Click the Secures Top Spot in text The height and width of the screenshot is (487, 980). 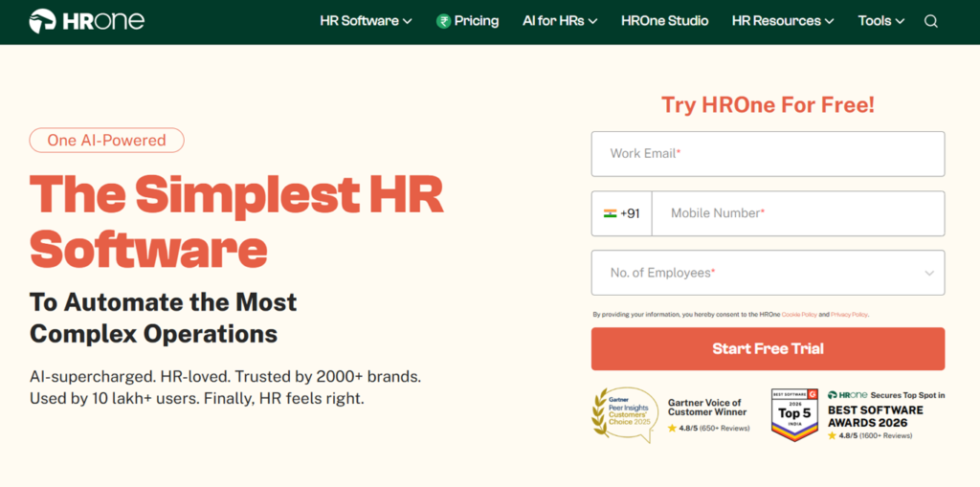907,395
